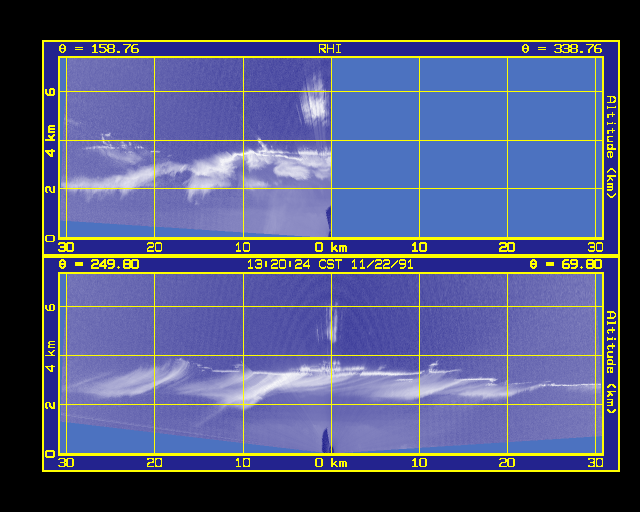Click the upper panel's 6 altitude tick
The image size is (640, 512).
click(51, 91)
